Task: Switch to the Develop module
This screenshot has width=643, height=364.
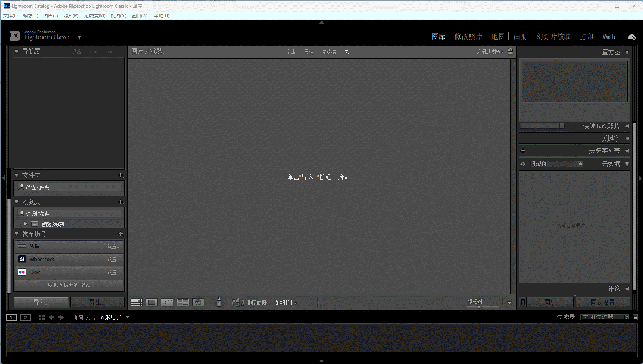Action: click(468, 37)
